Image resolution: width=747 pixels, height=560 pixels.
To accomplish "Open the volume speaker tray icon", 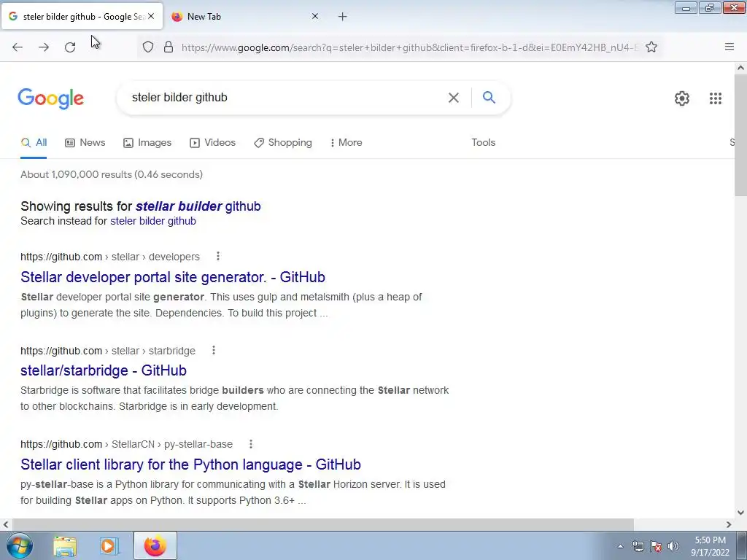I will pyautogui.click(x=673, y=546).
